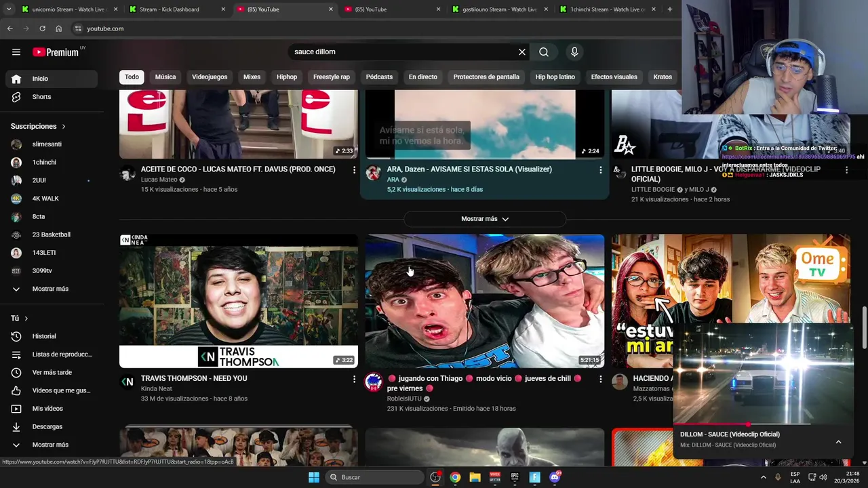Viewport: 868px width, 488px height.
Task: Go to the YouTube Premium logo home
Action: point(56,52)
